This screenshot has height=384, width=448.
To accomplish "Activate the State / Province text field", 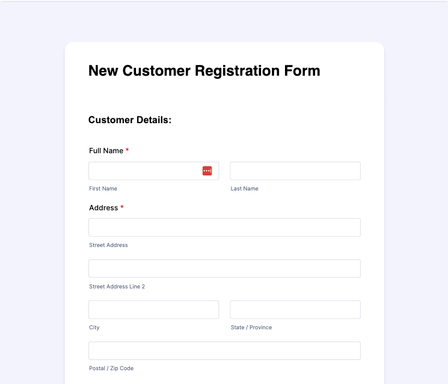I will 295,309.
